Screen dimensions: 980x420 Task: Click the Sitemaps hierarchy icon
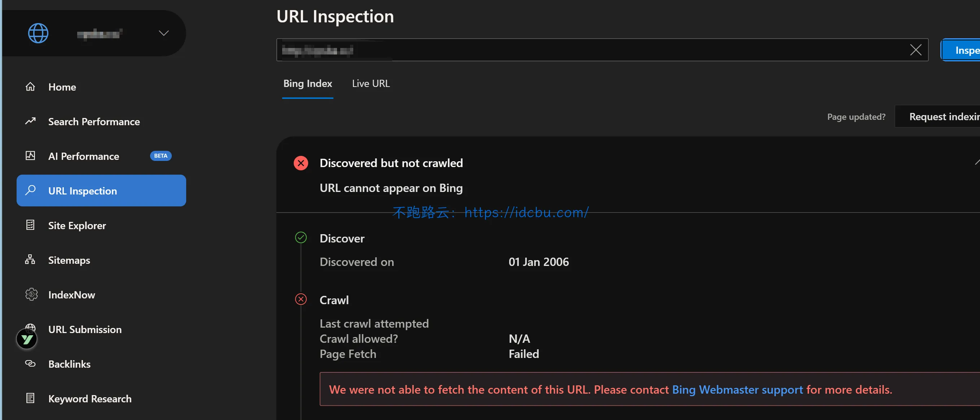(x=30, y=260)
